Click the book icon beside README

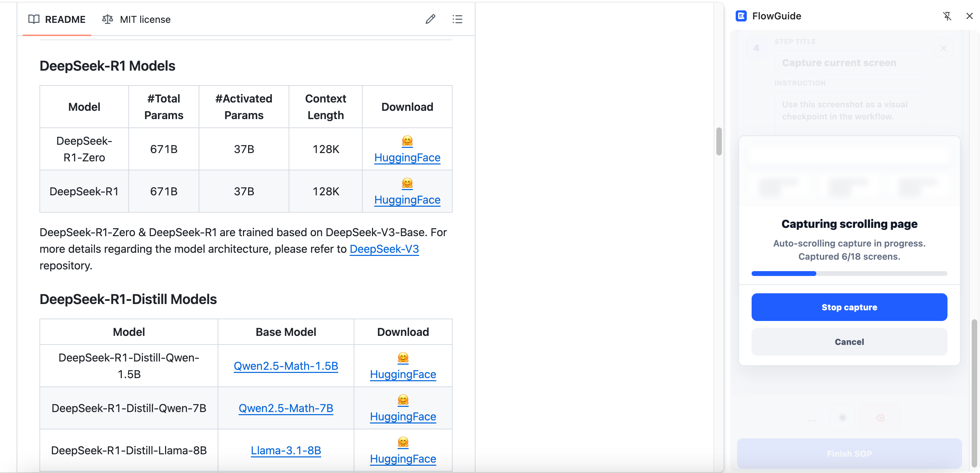(x=34, y=19)
